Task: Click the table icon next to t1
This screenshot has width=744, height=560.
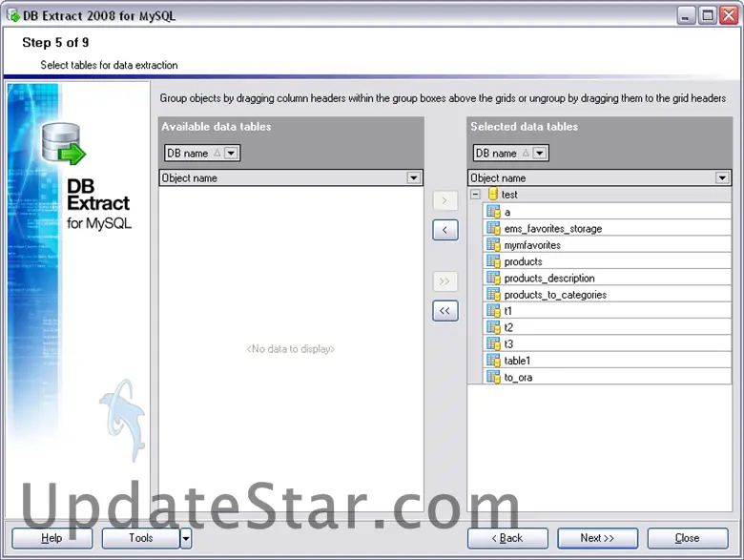Action: click(493, 311)
